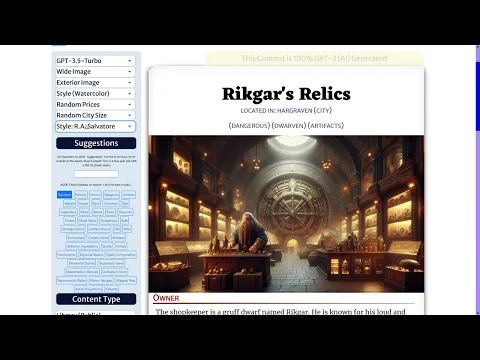Select the Limited Hours tag
This screenshot has height=360, width=480.
99,229
